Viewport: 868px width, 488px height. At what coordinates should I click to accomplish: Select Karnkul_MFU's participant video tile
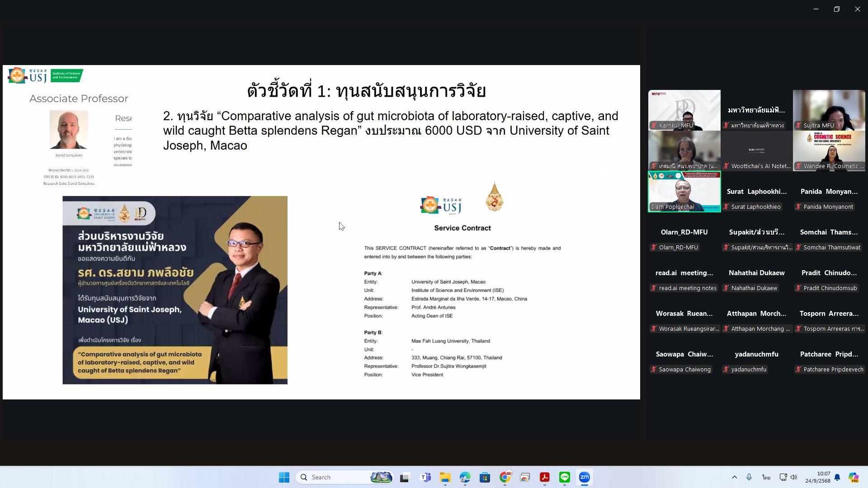pyautogui.click(x=684, y=110)
